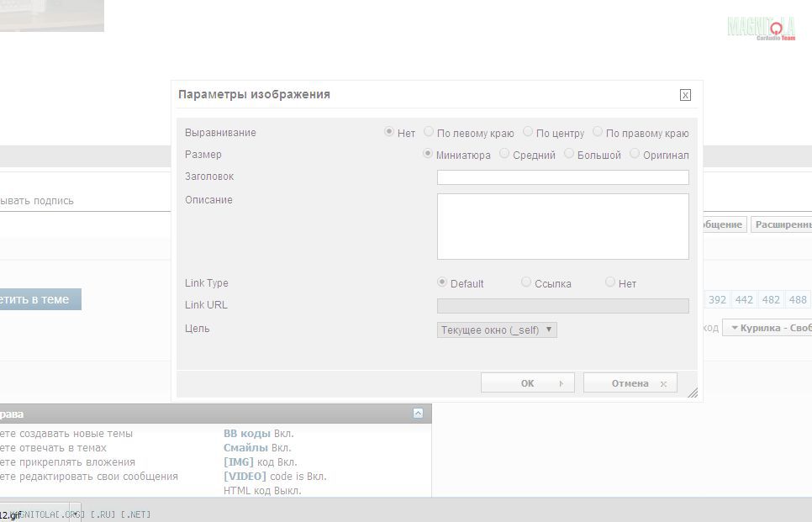Open the 'Текущее окно (_self)' target dropdown
The width and height of the screenshot is (812, 522).
click(x=497, y=330)
